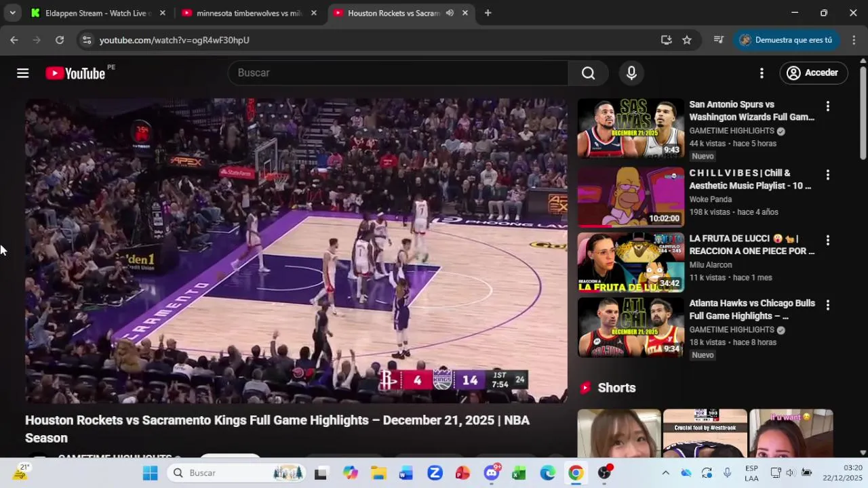Install or cast page icon in address bar
868x488 pixels.
point(667,40)
